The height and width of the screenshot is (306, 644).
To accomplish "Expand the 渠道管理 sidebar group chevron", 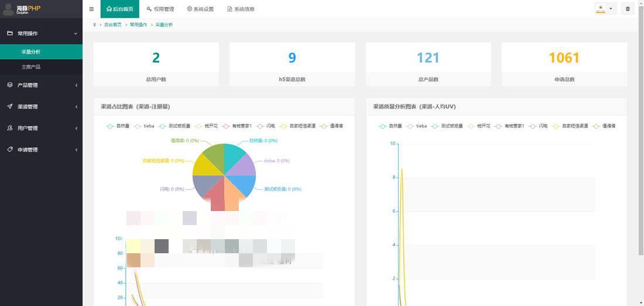I will coord(76,107).
